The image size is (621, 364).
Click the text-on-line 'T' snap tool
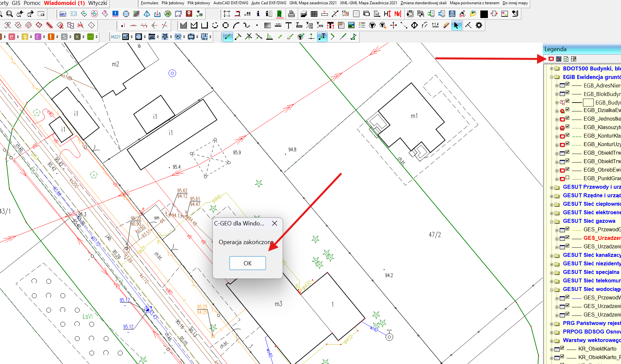[322, 37]
